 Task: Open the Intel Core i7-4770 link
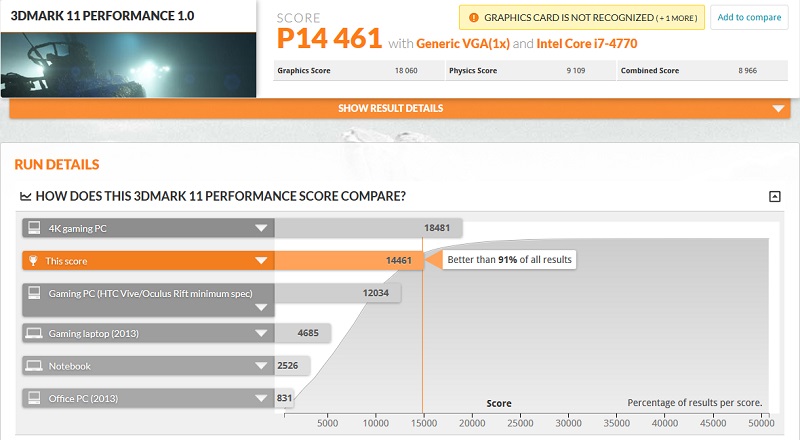(x=587, y=44)
